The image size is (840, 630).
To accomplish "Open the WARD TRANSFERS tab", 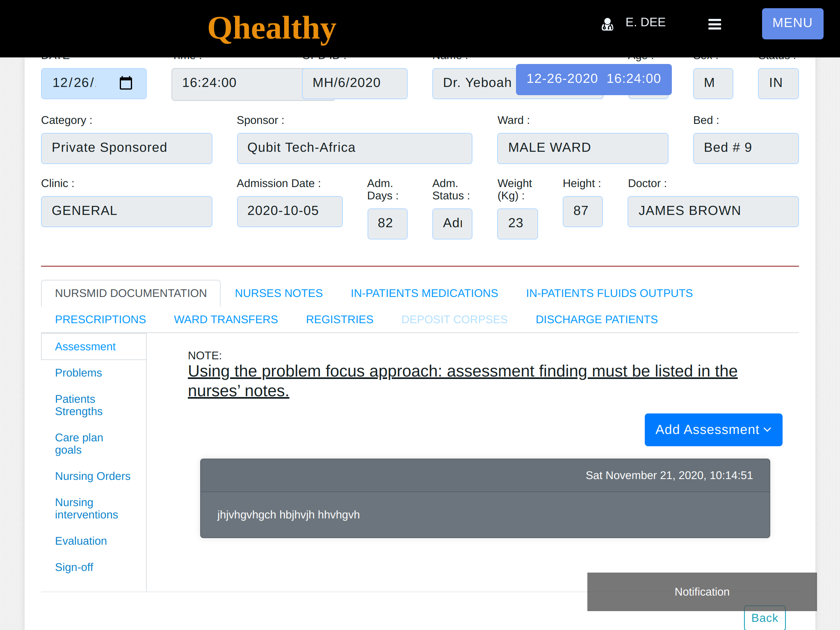I will (226, 320).
